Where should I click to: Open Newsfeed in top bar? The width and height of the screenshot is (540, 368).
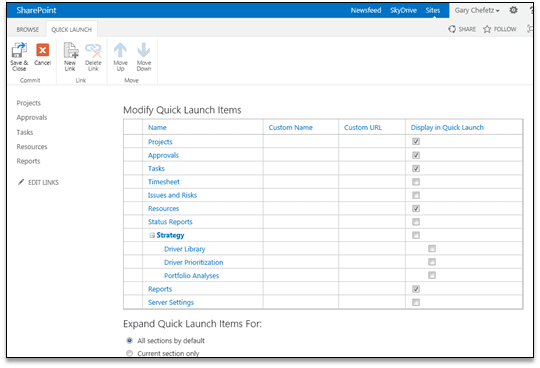pyautogui.click(x=366, y=10)
